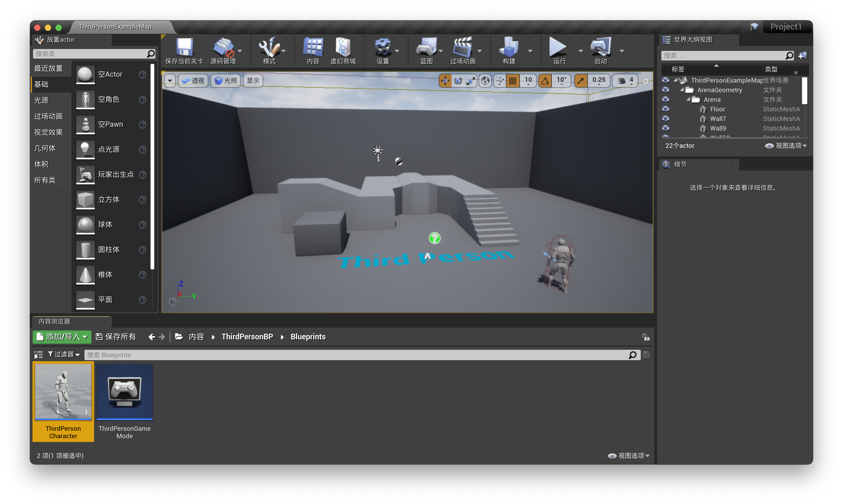Open View Options (视图选项) in Content Browser

(628, 456)
